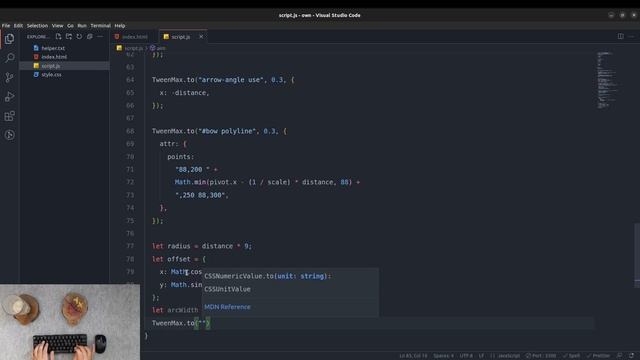Click the style.css file icon
This screenshot has height=360, width=640.
click(36, 75)
